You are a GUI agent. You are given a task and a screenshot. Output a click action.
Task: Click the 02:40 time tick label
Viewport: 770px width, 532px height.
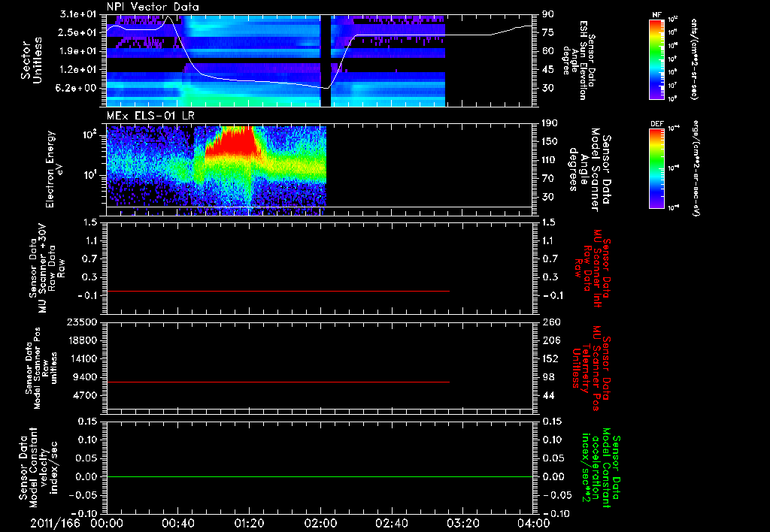pos(391,523)
